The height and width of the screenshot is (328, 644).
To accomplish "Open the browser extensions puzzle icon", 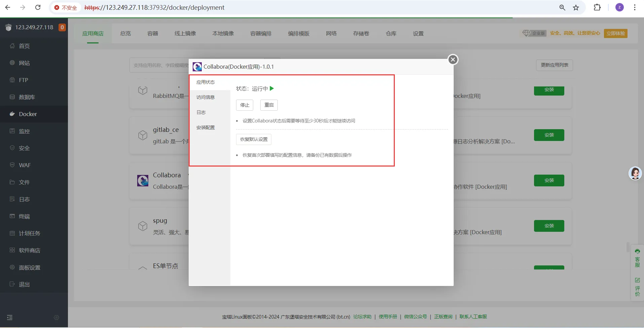I will pyautogui.click(x=597, y=7).
